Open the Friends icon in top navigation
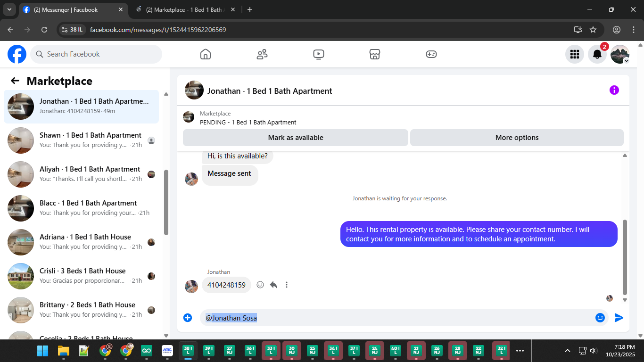The width and height of the screenshot is (644, 362). (262, 54)
